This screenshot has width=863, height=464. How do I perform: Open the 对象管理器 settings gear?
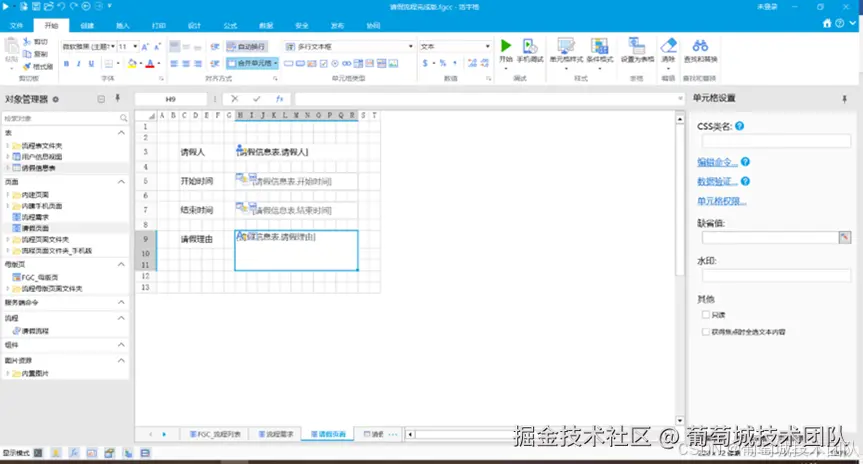click(56, 100)
